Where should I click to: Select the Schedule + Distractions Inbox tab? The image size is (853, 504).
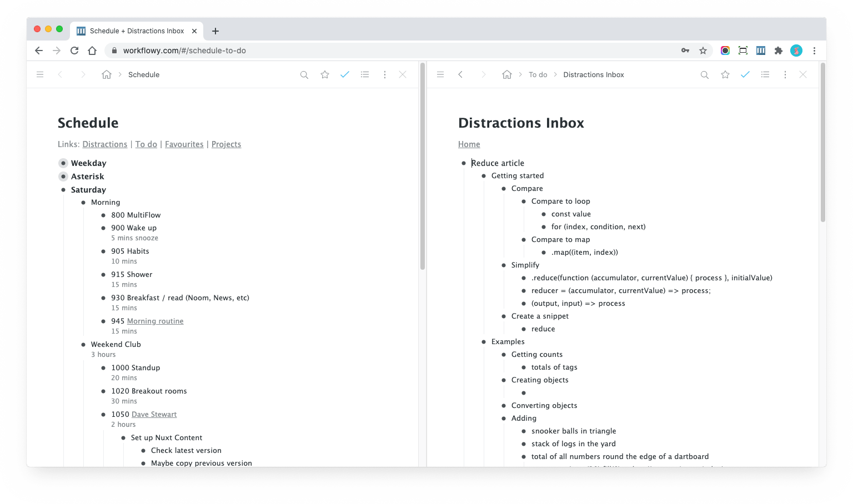click(137, 31)
